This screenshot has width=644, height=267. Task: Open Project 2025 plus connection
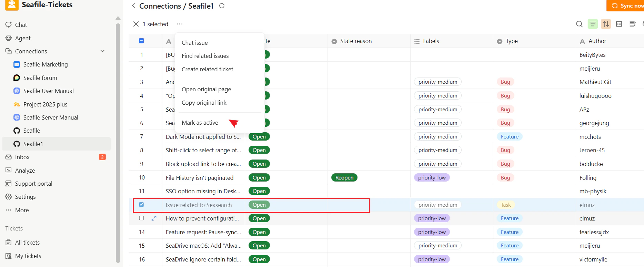[45, 104]
